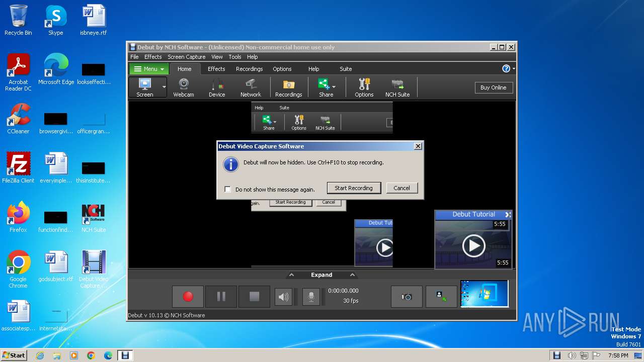This screenshot has height=362, width=644.
Task: Open Google Chrome desktop icon
Action: pyautogui.click(x=18, y=269)
